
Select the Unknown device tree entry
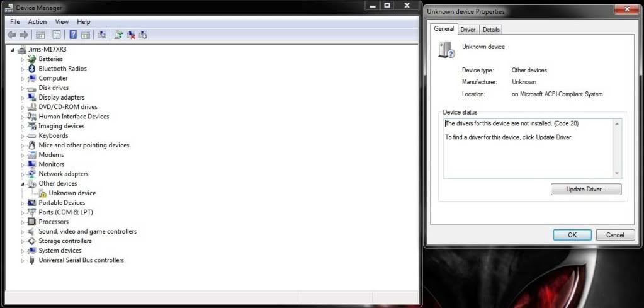(x=72, y=193)
